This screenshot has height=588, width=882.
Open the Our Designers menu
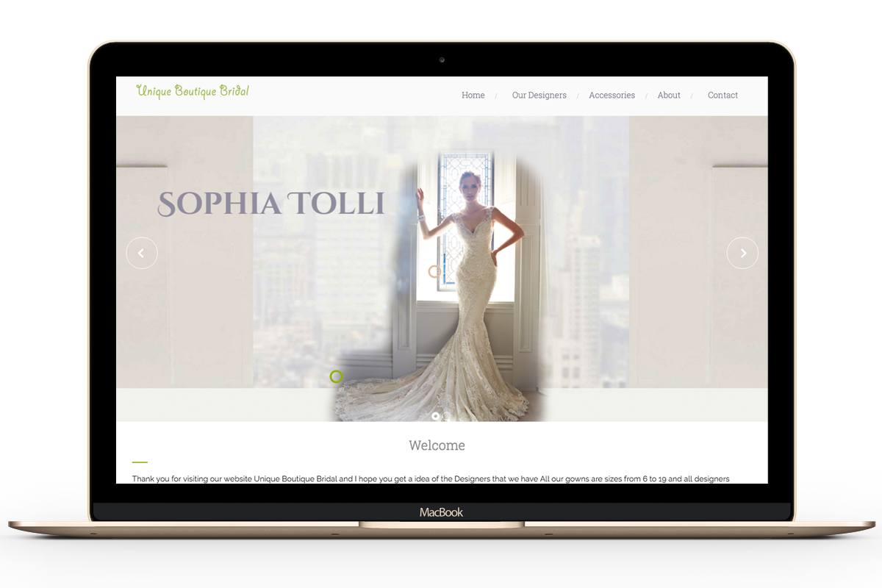[539, 95]
